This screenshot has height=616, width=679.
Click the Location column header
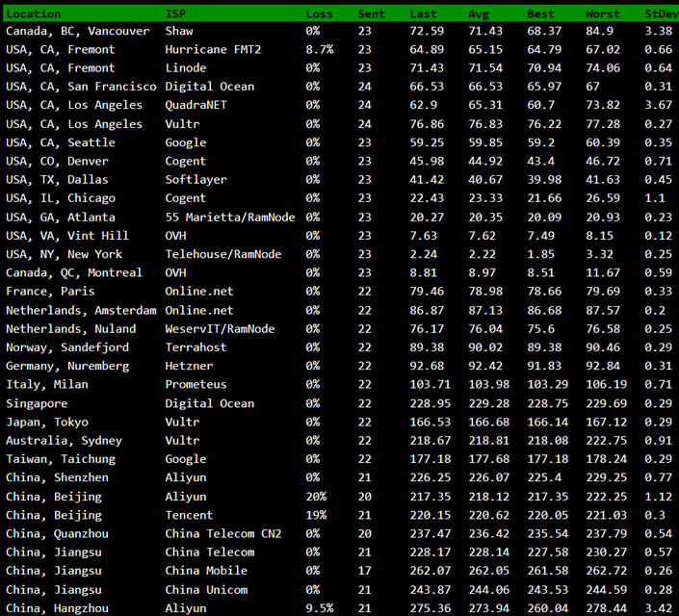point(34,13)
